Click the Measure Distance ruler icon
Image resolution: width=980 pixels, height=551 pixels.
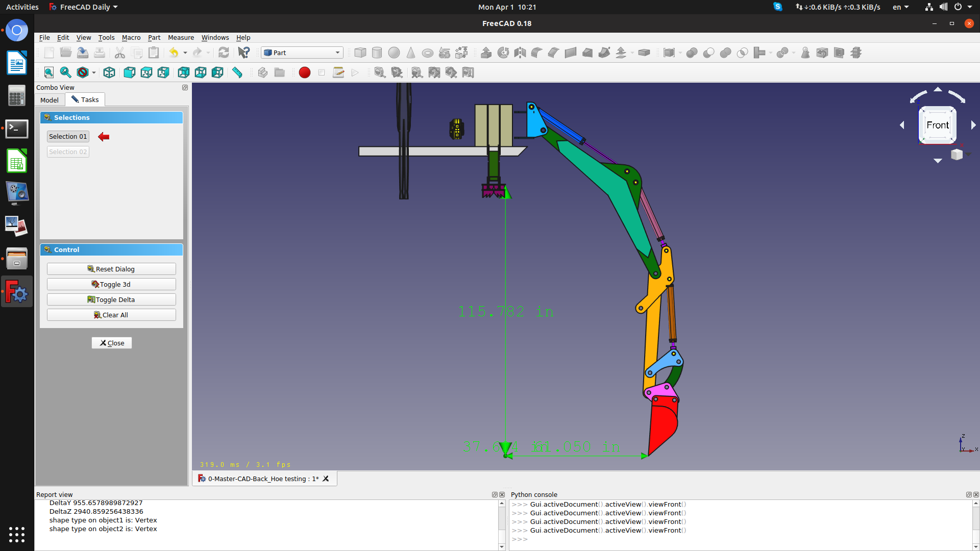pyautogui.click(x=237, y=72)
